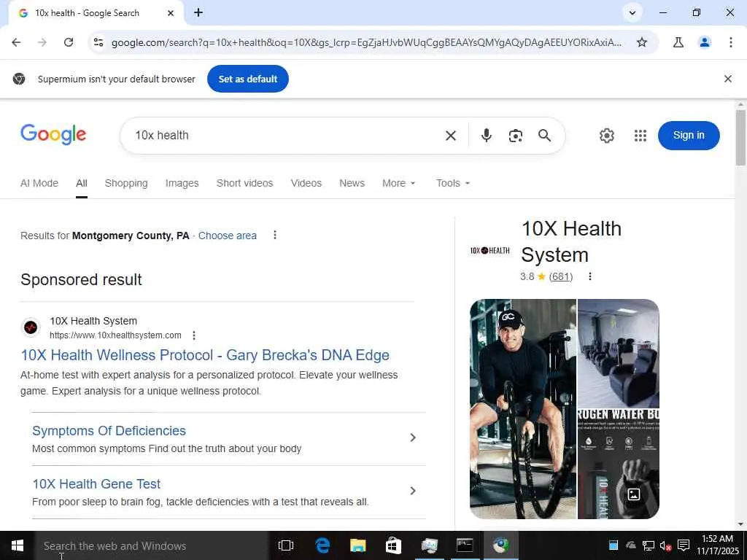View photo of lounge chairs room
Screen dimensions: 747x560
pyautogui.click(x=619, y=354)
